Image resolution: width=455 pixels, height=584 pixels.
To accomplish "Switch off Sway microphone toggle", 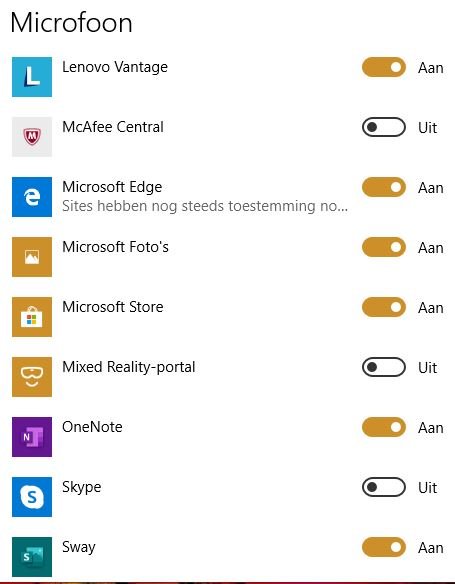I will (384, 547).
